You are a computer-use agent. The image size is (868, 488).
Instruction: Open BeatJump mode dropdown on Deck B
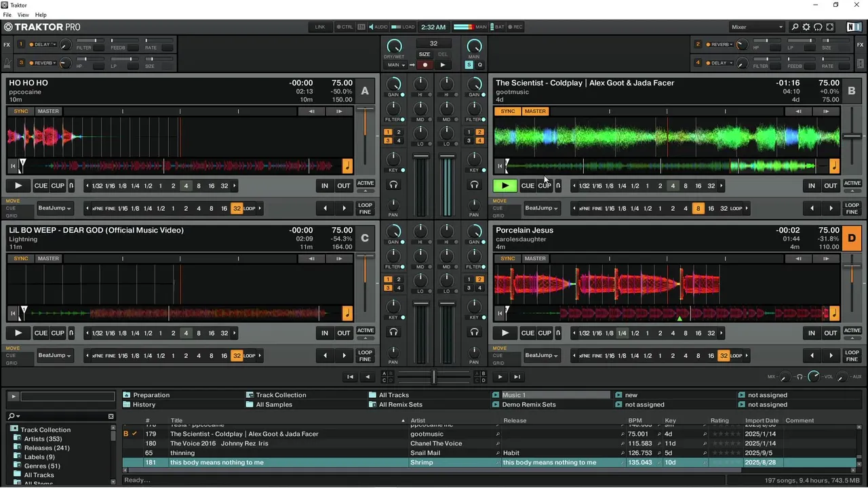pyautogui.click(x=542, y=208)
